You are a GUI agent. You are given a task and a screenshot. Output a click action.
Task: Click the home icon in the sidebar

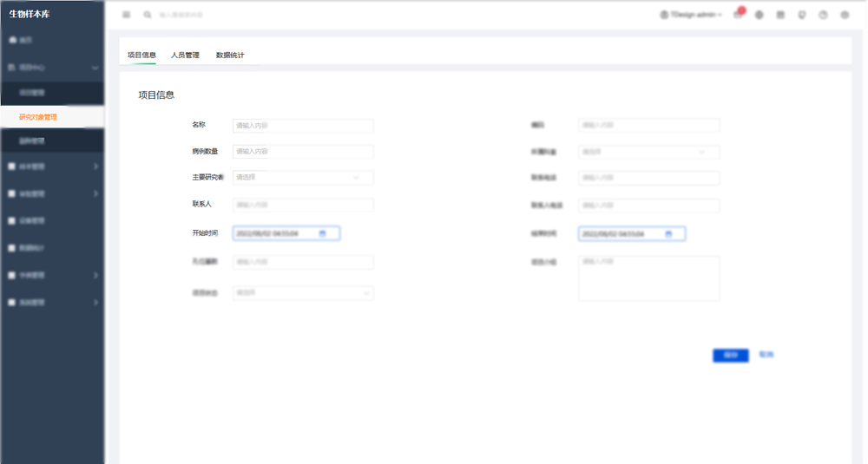[x=12, y=40]
